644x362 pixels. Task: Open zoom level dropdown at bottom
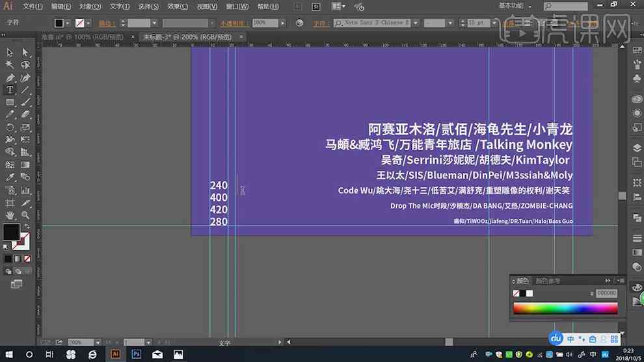click(98, 343)
